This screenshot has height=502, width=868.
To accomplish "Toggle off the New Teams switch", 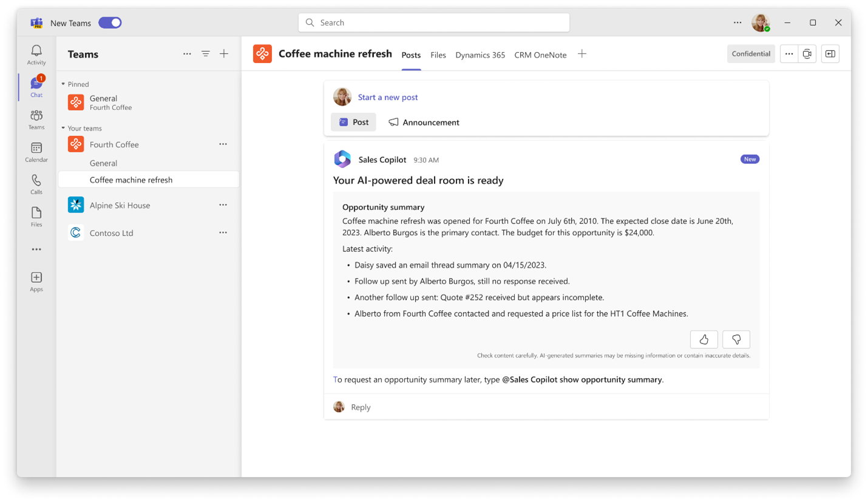I will (110, 22).
